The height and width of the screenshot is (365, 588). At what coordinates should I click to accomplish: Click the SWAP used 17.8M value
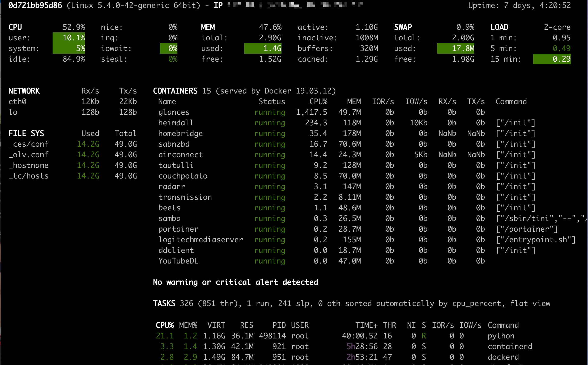point(456,48)
